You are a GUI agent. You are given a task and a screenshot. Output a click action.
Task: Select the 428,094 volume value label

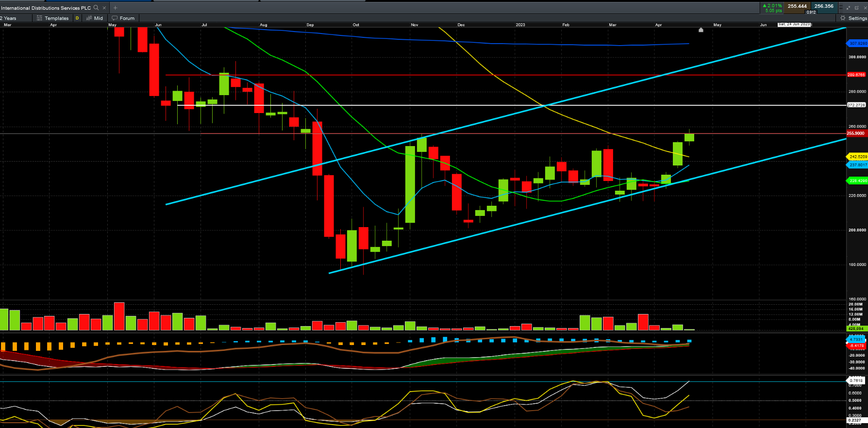[857, 329]
